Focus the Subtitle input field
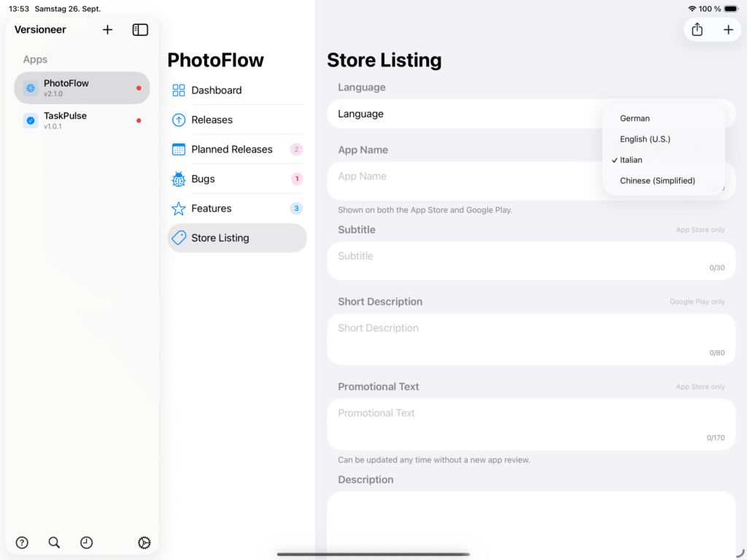The image size is (747, 560). (x=531, y=261)
